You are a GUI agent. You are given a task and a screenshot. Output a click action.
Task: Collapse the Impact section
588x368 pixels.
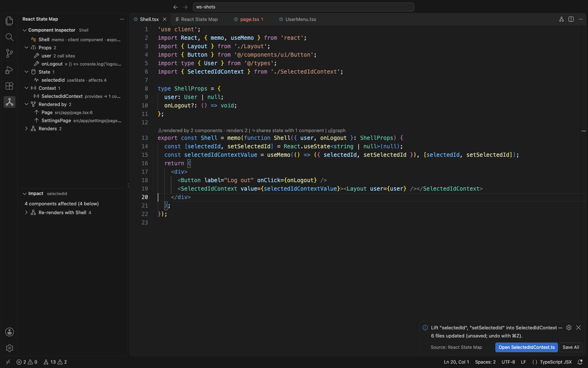25,194
